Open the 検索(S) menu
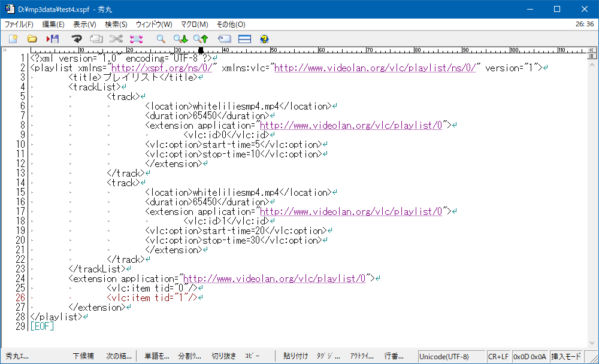This screenshot has width=599, height=364. (116, 25)
